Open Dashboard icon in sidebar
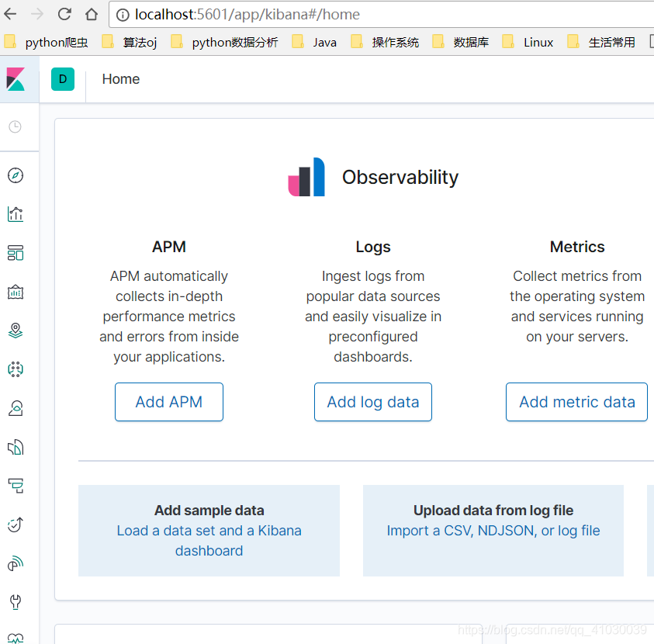Image resolution: width=654 pixels, height=644 pixels. click(16, 253)
